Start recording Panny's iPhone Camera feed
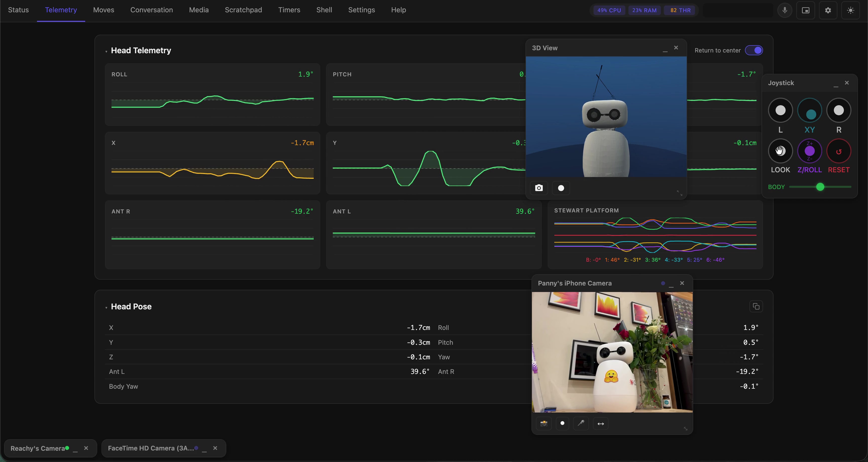The height and width of the screenshot is (462, 868). coord(562,423)
